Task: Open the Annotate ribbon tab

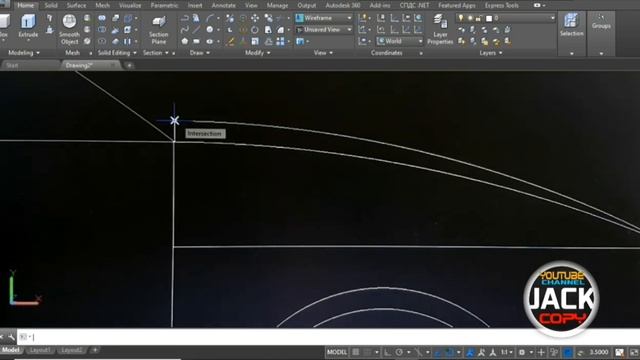Action: click(x=224, y=5)
